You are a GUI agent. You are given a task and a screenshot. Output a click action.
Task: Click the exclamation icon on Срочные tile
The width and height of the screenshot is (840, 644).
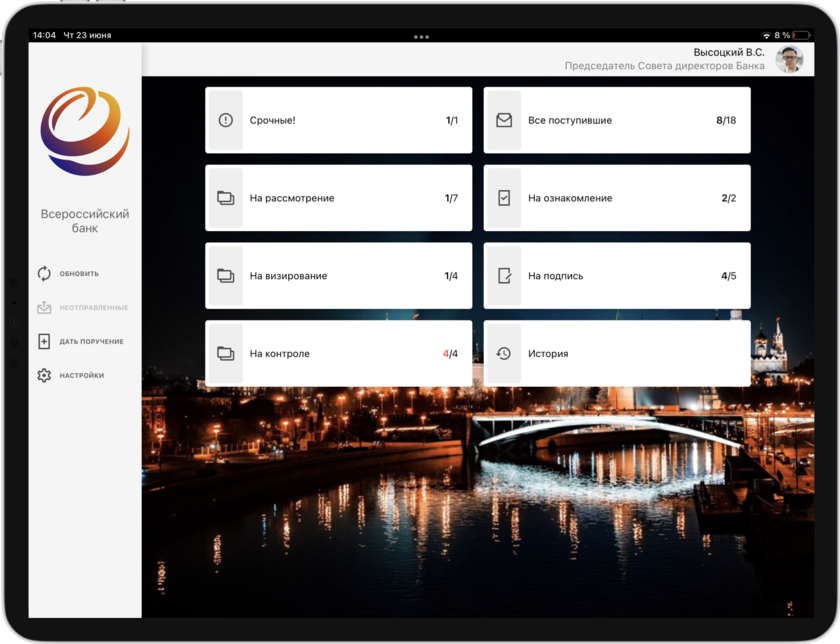click(225, 120)
